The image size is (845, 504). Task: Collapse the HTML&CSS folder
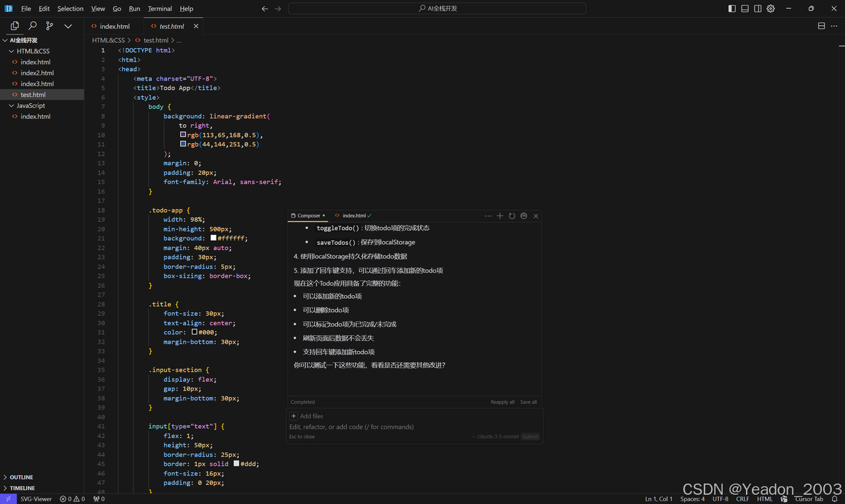42,51
